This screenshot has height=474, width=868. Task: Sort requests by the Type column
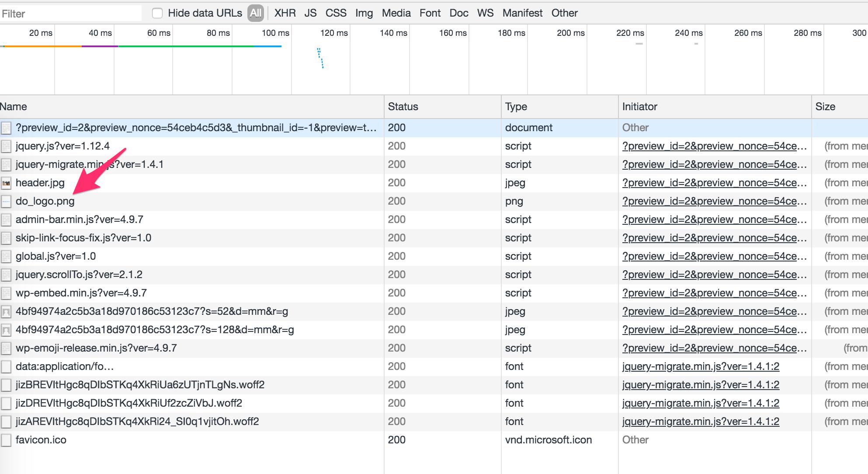point(516,106)
